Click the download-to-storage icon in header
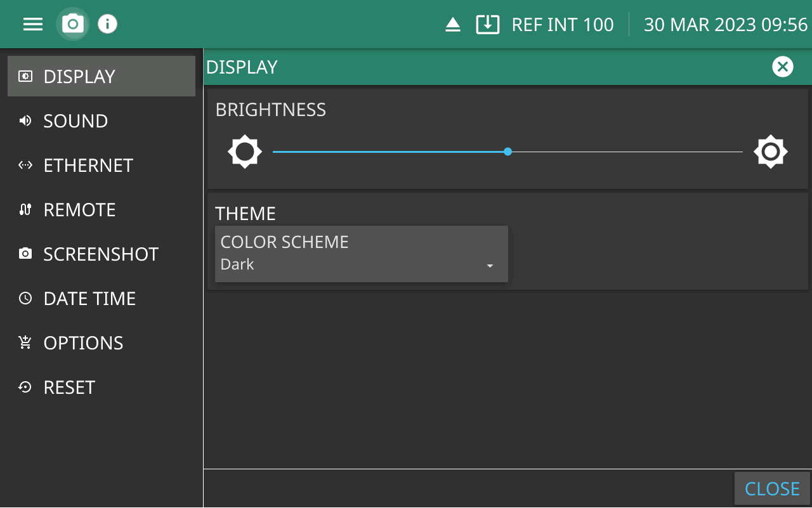The height and width of the screenshot is (508, 812). coord(487,25)
